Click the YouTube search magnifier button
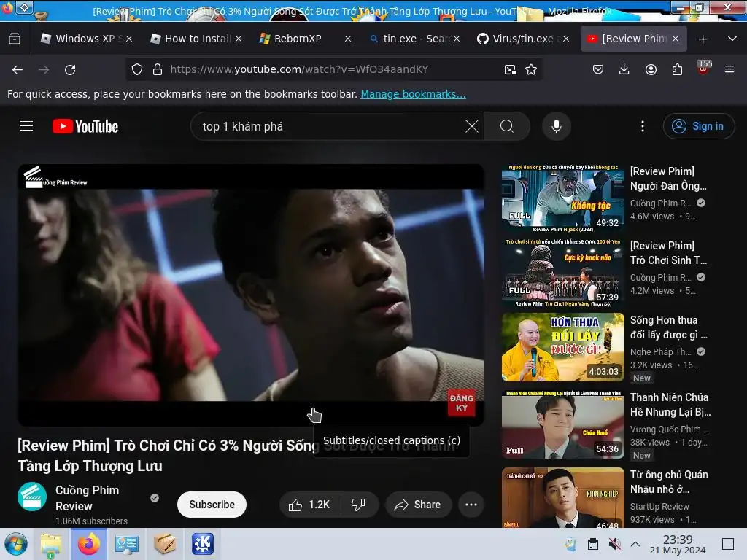Screen dimensions: 747x560 click(x=507, y=126)
